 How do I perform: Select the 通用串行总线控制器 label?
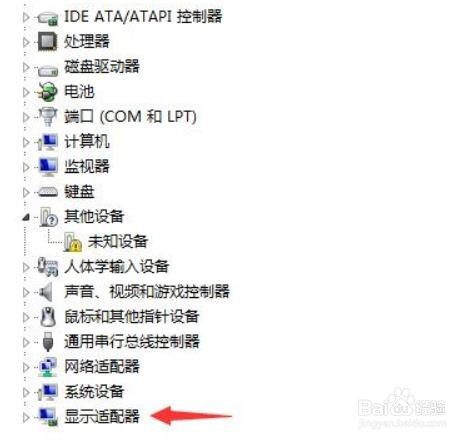coord(132,341)
